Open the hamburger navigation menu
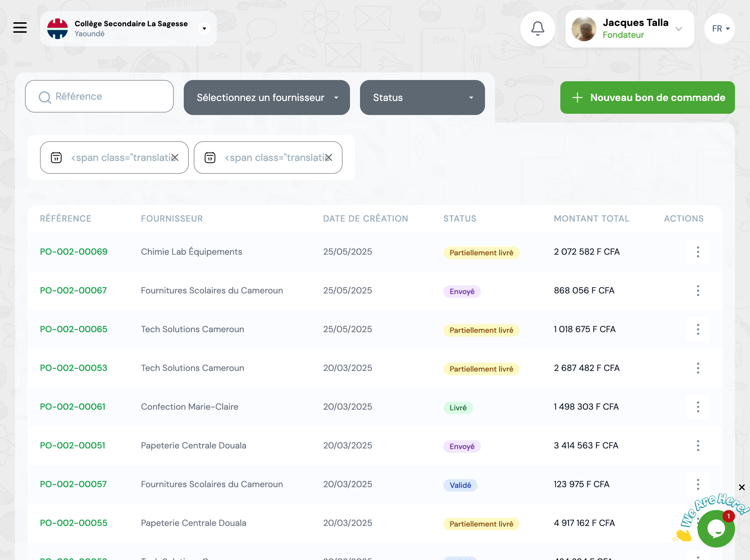The width and height of the screenshot is (750, 560). point(20,27)
